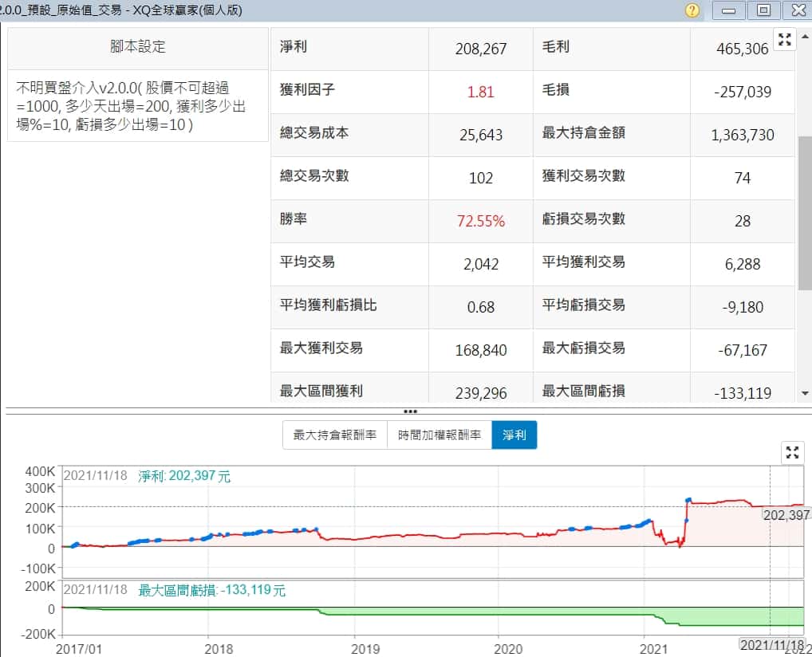Screen dimensions: 812x657
Task: Click the yellow help question mark icon
Action: coord(692,10)
